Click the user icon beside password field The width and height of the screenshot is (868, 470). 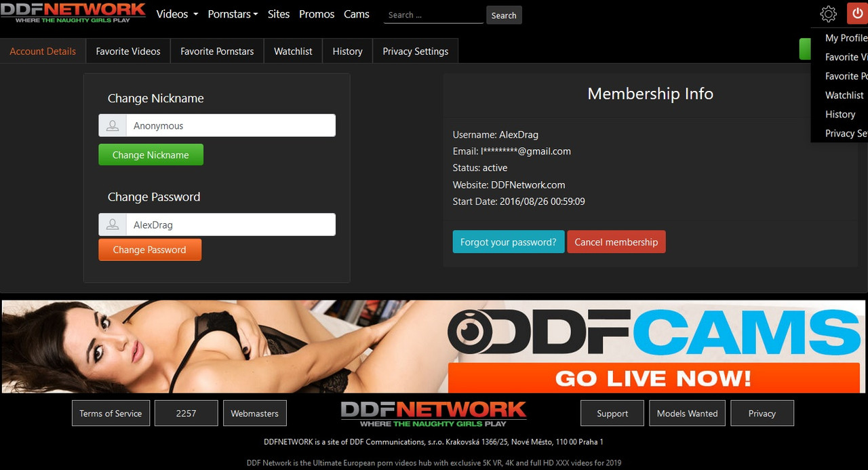pos(113,224)
